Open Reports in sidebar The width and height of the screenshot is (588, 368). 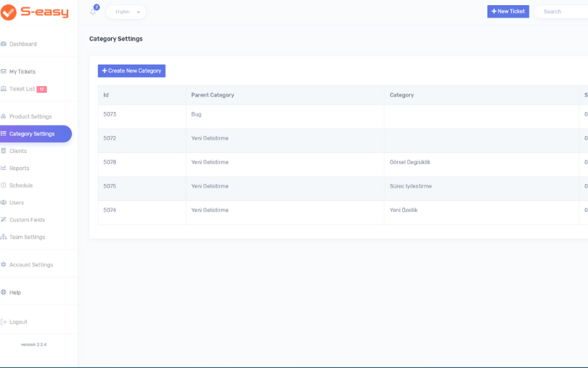[19, 169]
